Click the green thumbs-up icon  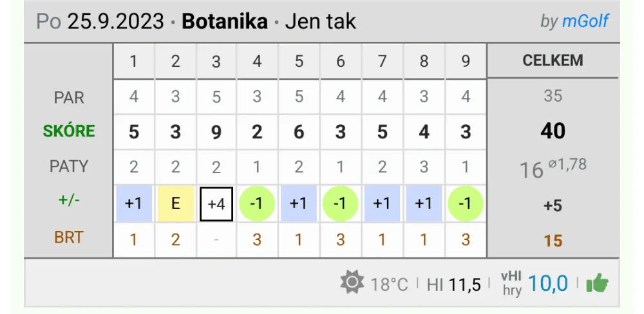(x=597, y=284)
